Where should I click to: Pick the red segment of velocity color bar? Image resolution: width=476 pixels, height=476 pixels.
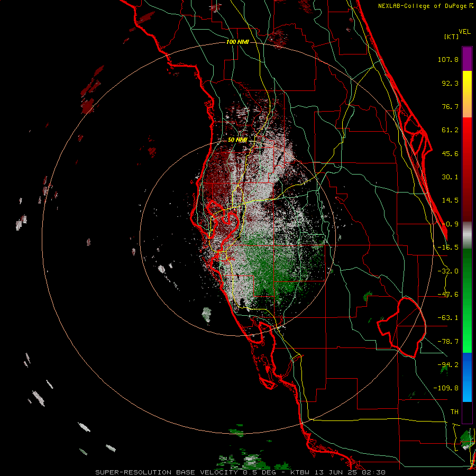[467, 169]
